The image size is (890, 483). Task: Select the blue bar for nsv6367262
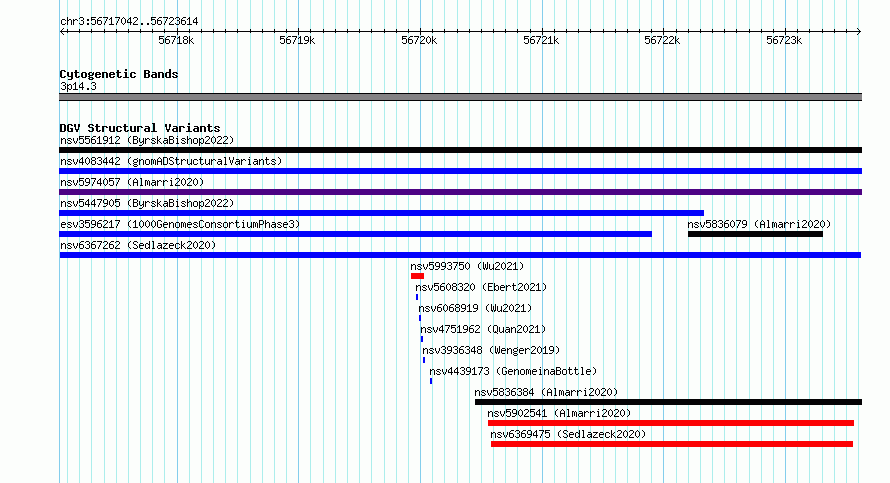[x=460, y=255]
